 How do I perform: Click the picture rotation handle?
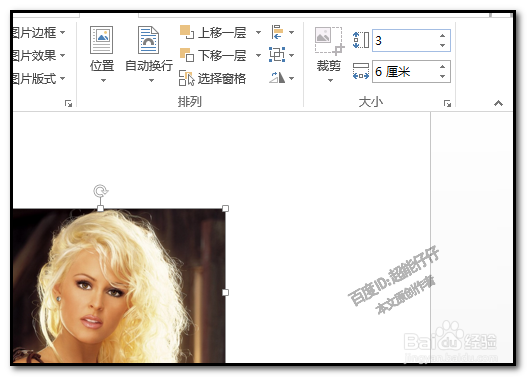click(100, 191)
